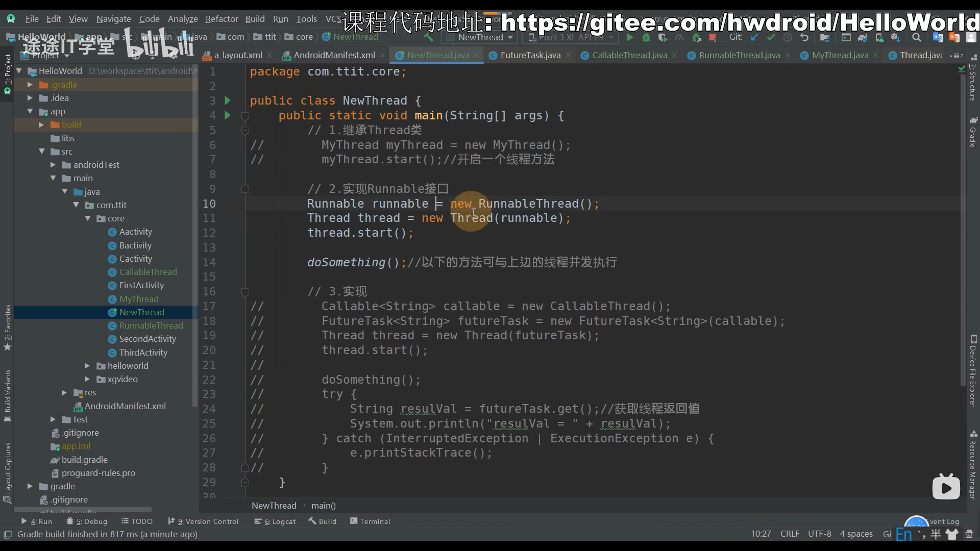Click the red Stop button in toolbar
The image size is (980, 551).
coord(713,37)
